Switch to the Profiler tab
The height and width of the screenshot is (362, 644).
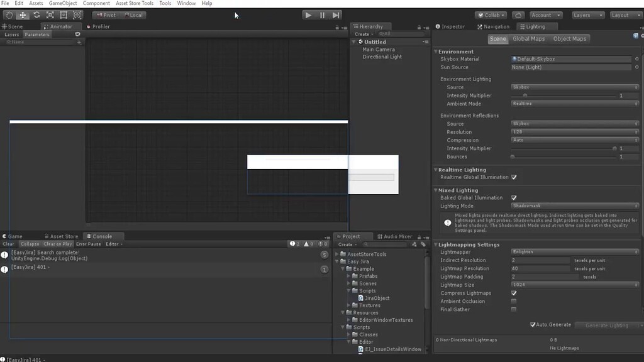point(101,26)
